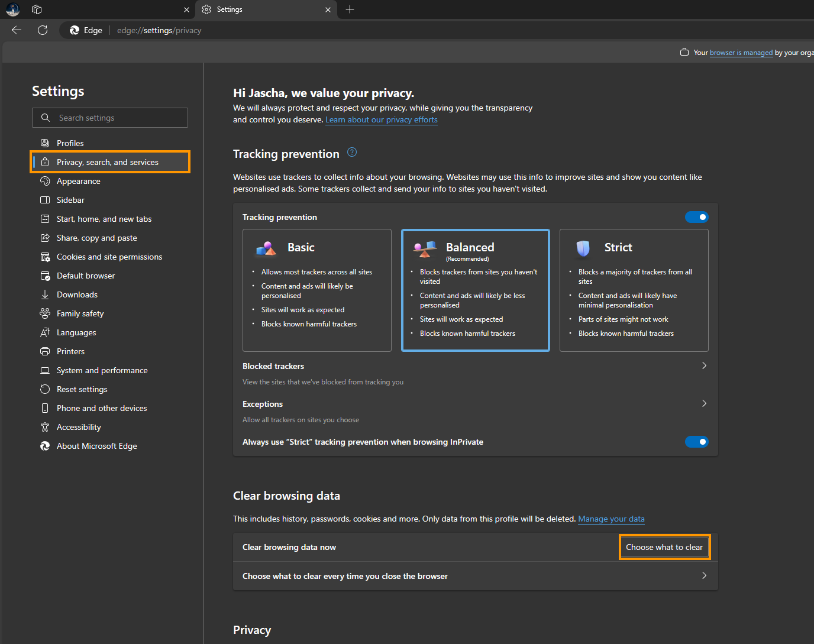Click the Accessibility label
The image size is (814, 644).
(x=79, y=427)
